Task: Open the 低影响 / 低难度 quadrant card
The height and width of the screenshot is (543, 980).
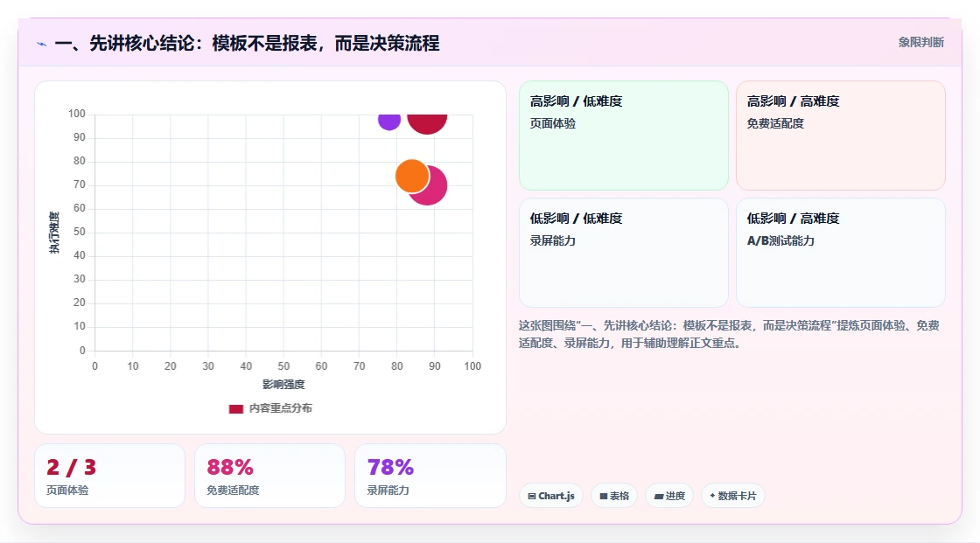Action: point(624,253)
